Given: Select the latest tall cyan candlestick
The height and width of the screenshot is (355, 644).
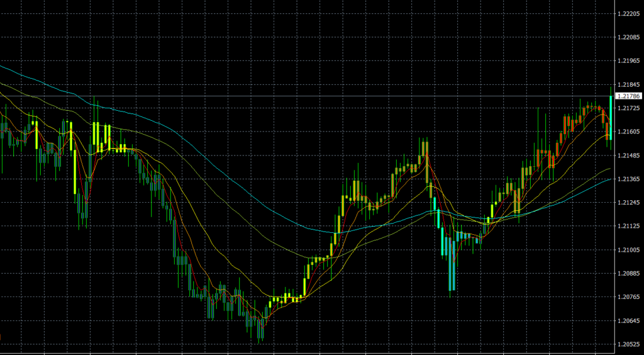Looking at the screenshot, I should coord(611,118).
